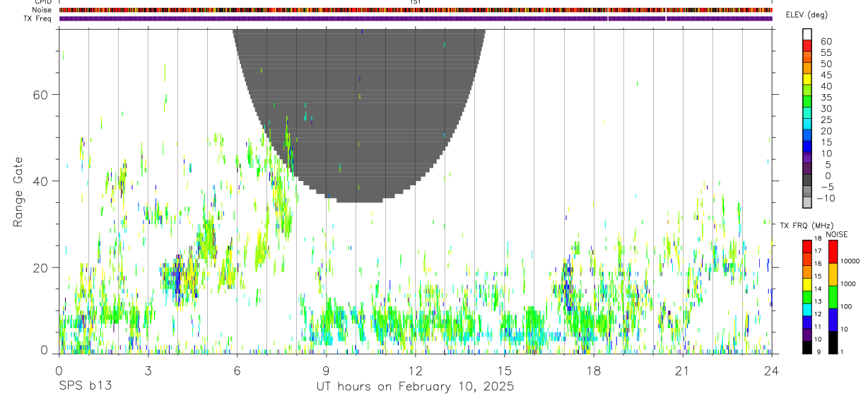The height and width of the screenshot is (401, 868).
Task: Click the black TX FRQ swatch above 9
Action: (807, 347)
